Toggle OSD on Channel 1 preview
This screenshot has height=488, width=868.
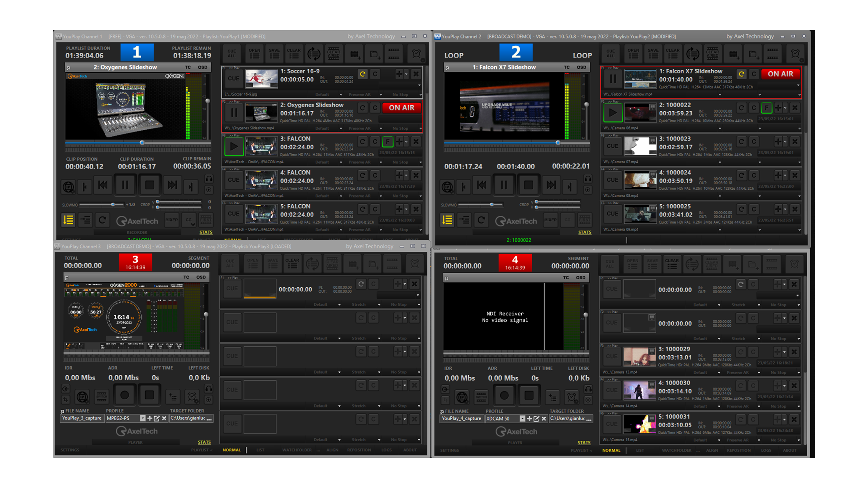pyautogui.click(x=203, y=67)
